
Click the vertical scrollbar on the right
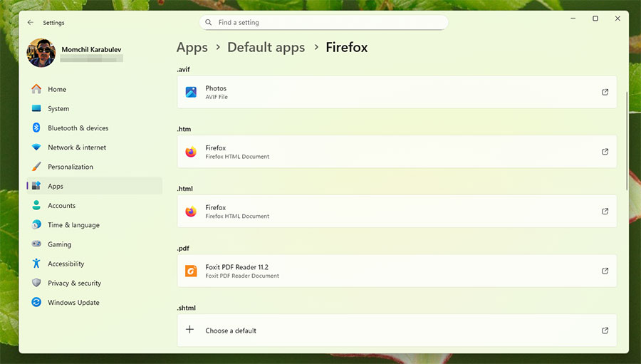[x=627, y=140]
